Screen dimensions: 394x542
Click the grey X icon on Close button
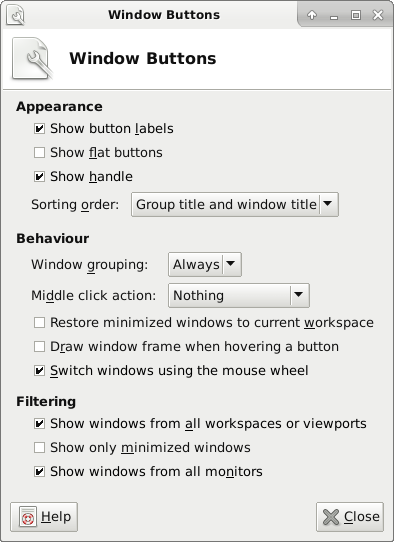[331, 517]
